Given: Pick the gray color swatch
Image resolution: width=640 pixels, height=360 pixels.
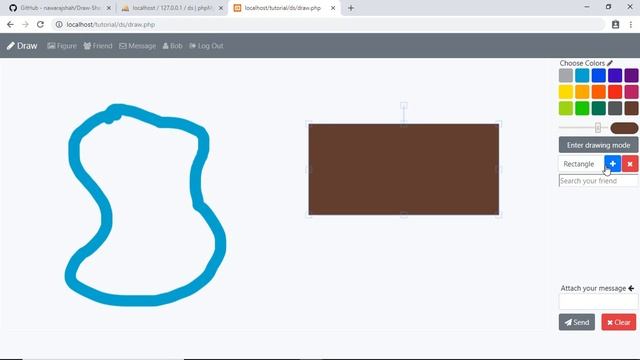Looking at the screenshot, I should tap(566, 76).
